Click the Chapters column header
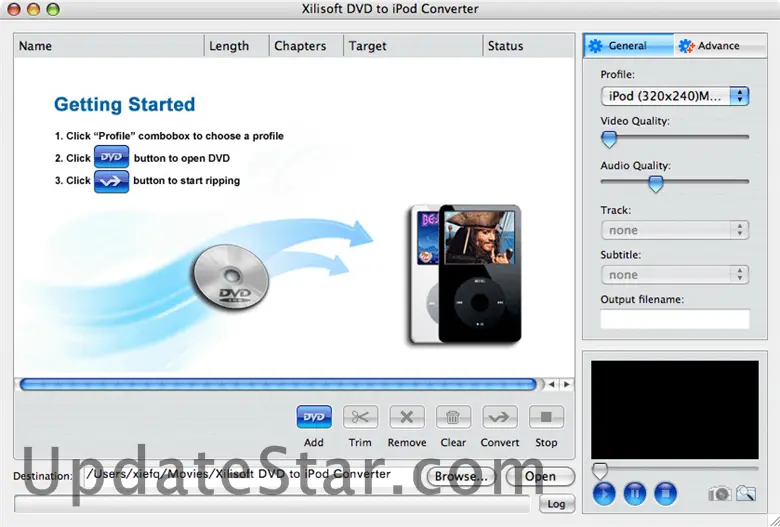This screenshot has height=527, width=780. pyautogui.click(x=306, y=46)
